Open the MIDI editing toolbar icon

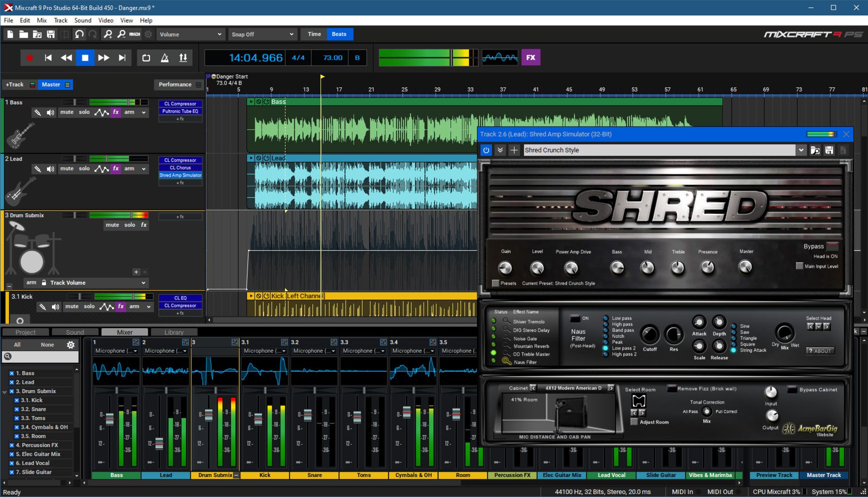(x=135, y=34)
